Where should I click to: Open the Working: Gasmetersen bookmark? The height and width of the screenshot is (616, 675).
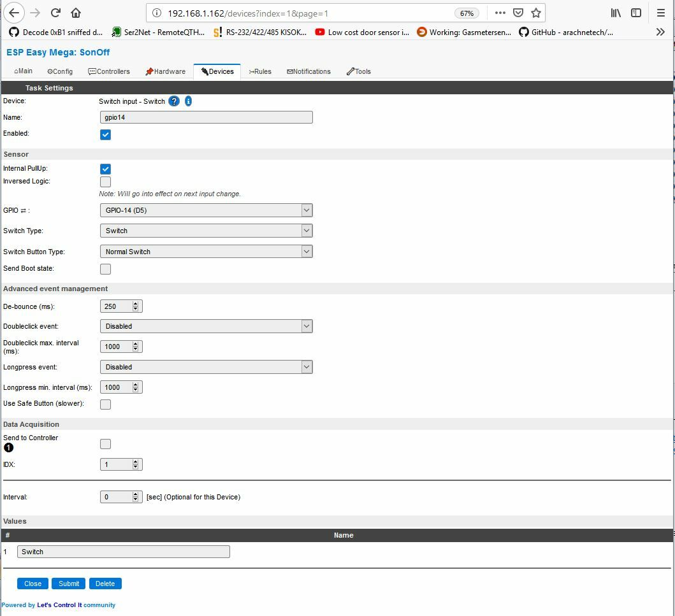tap(465, 32)
